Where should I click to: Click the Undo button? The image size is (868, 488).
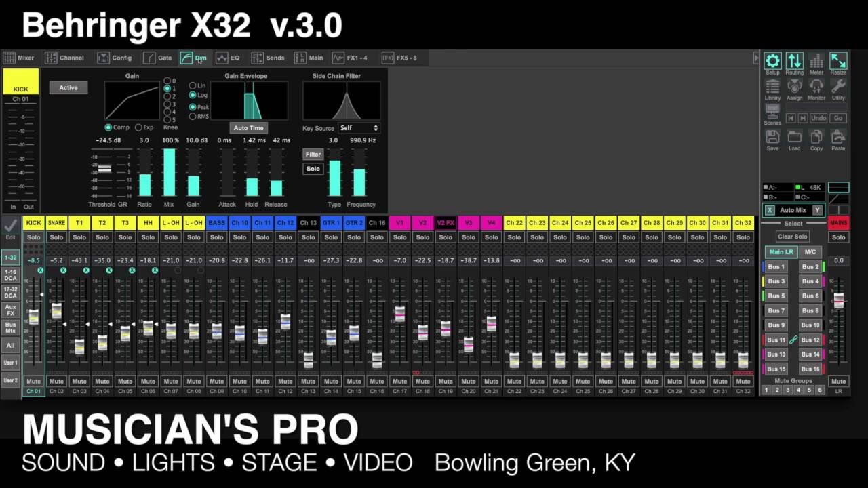pos(818,118)
